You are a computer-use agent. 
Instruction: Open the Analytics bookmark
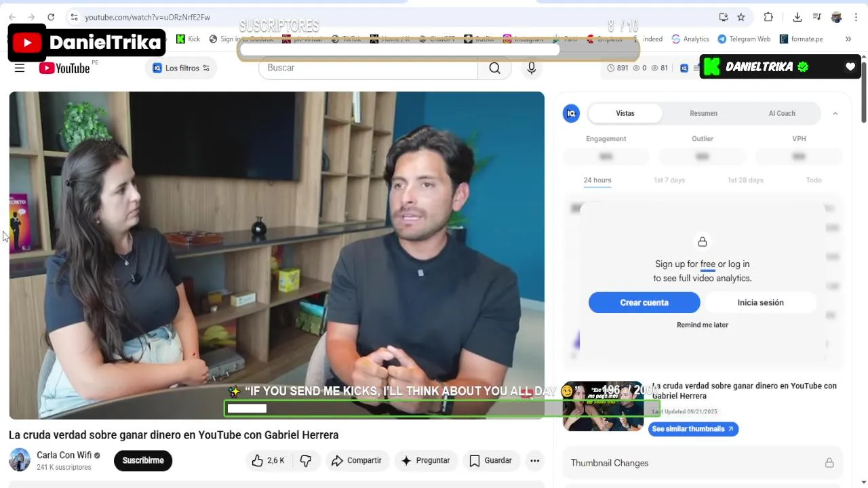click(x=690, y=39)
